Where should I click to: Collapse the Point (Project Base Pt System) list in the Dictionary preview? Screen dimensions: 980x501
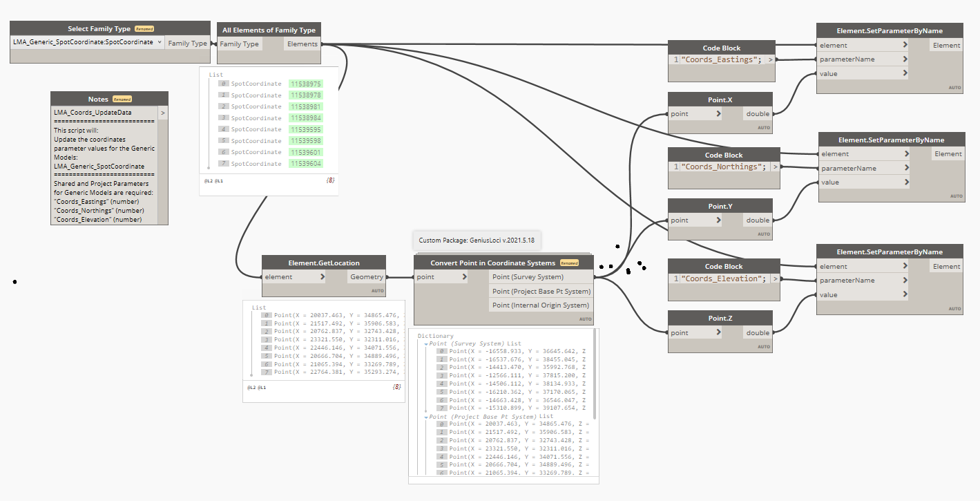click(426, 417)
